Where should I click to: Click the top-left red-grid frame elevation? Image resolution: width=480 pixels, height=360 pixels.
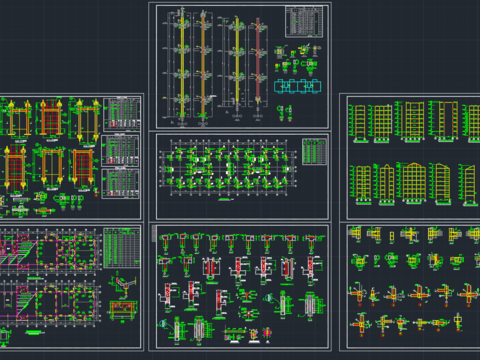(51, 119)
